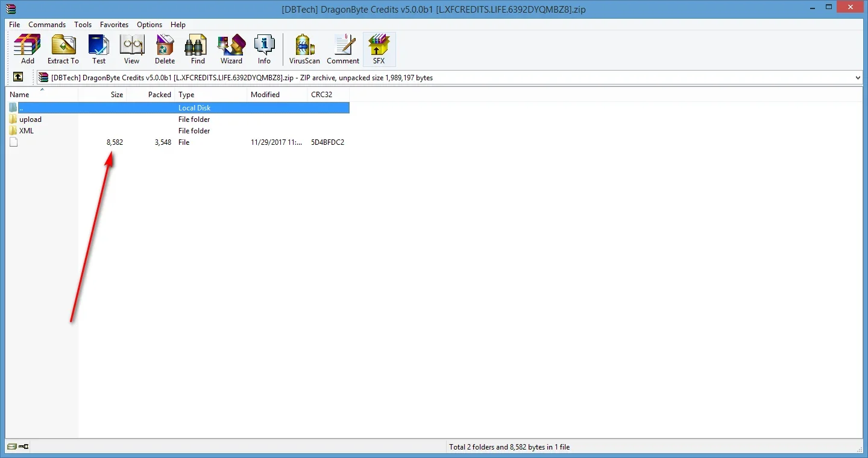Click the SFX toolbar icon
This screenshot has height=458, width=868.
379,49
